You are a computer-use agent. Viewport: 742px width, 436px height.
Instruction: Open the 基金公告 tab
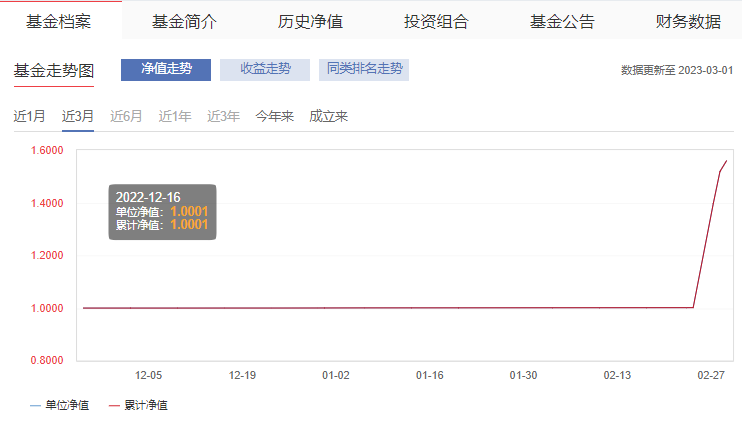[562, 21]
